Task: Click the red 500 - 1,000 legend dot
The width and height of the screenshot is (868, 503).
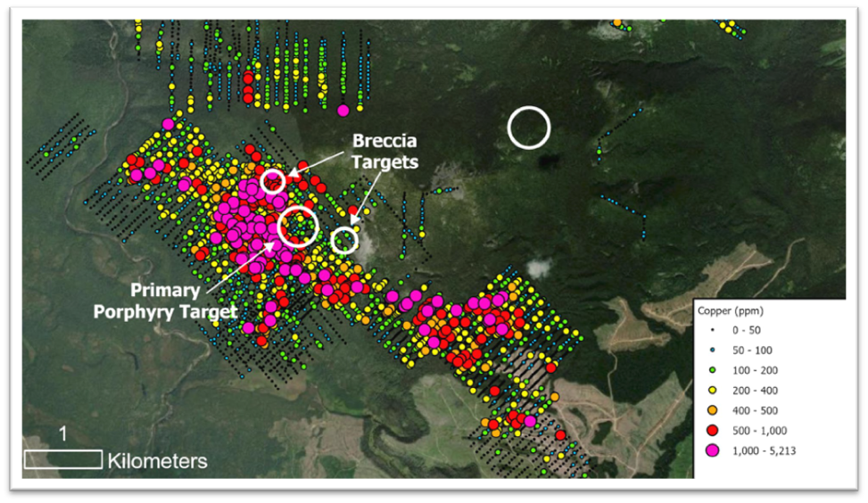Action: coord(712,430)
